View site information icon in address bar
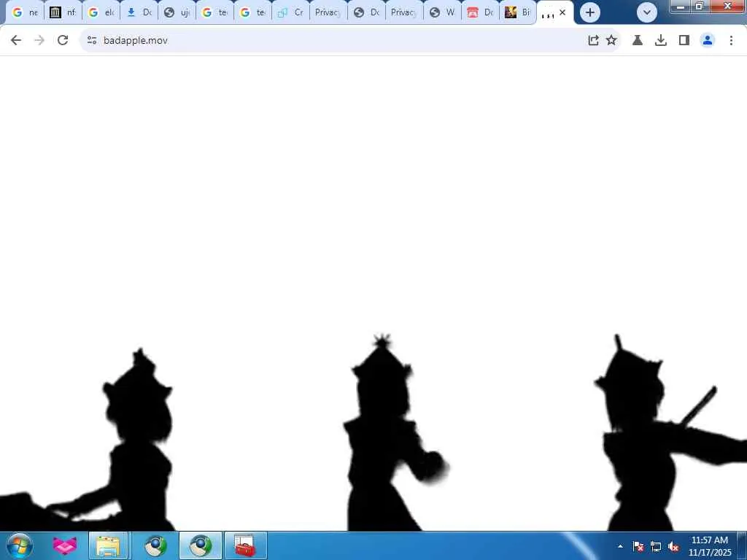 (x=92, y=41)
